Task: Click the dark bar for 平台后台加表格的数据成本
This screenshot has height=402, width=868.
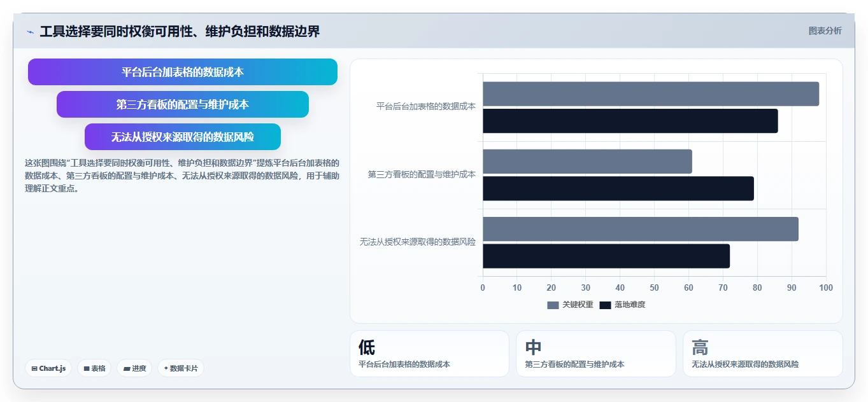Action: (630, 121)
